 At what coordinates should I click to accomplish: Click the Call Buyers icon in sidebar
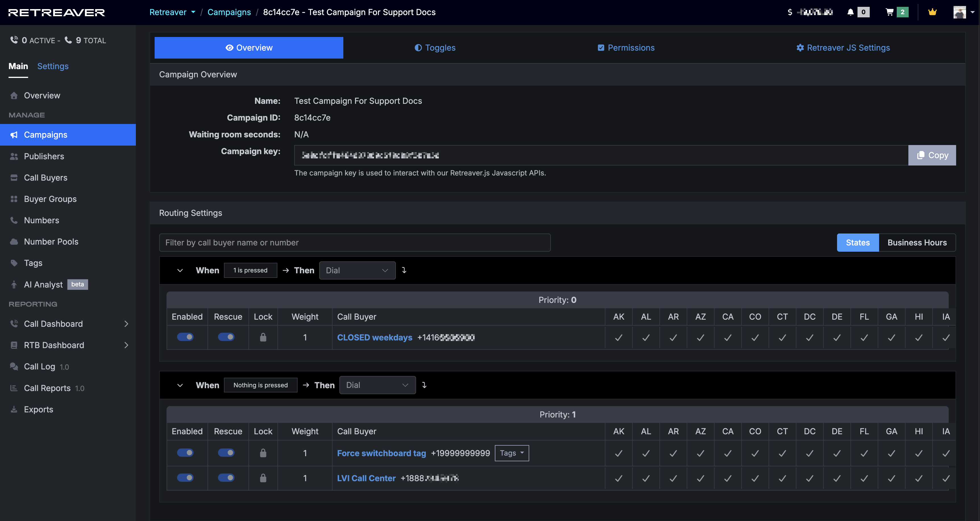coord(14,178)
